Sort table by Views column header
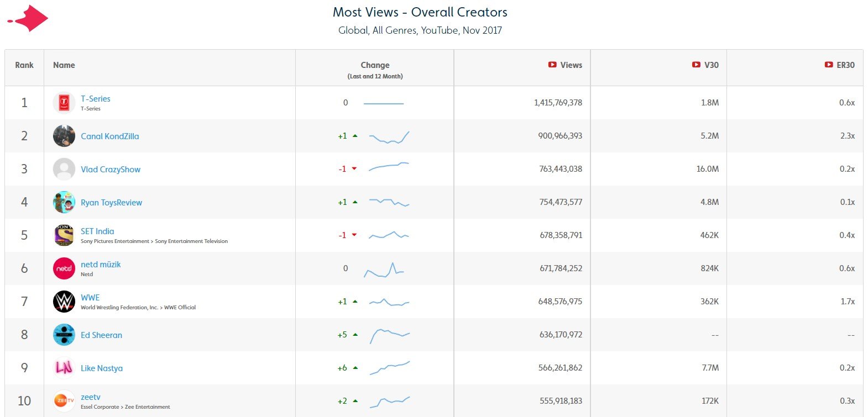 point(571,65)
